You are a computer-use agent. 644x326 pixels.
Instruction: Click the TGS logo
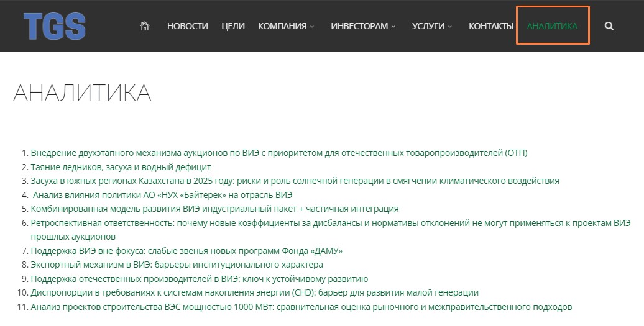[54, 26]
